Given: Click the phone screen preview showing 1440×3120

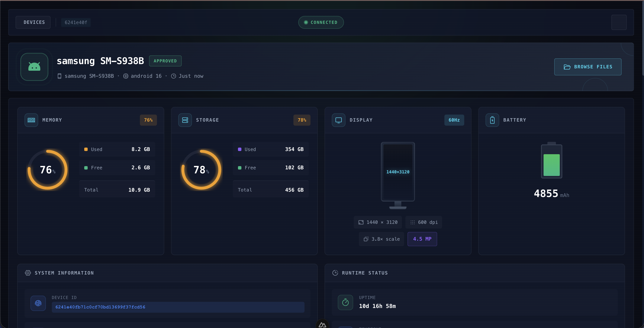Looking at the screenshot, I should click(398, 172).
